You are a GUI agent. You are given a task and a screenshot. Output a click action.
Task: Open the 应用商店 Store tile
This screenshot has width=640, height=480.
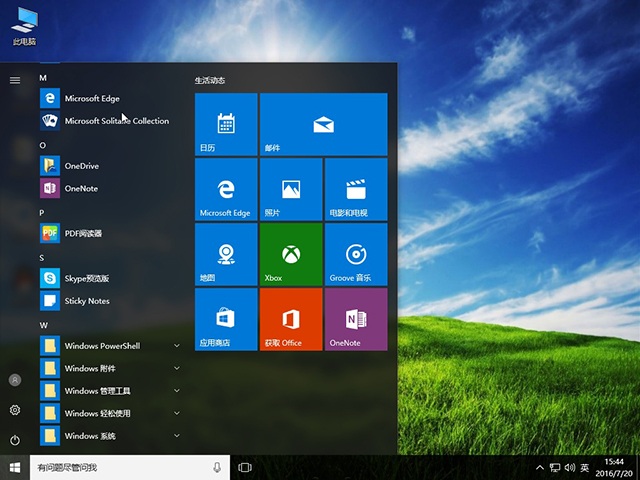225,319
